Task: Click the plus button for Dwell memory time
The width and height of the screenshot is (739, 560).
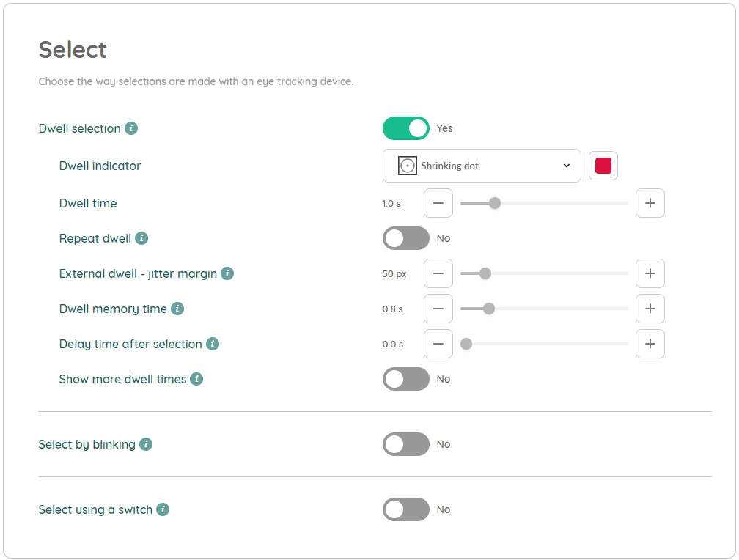Action: [650, 309]
